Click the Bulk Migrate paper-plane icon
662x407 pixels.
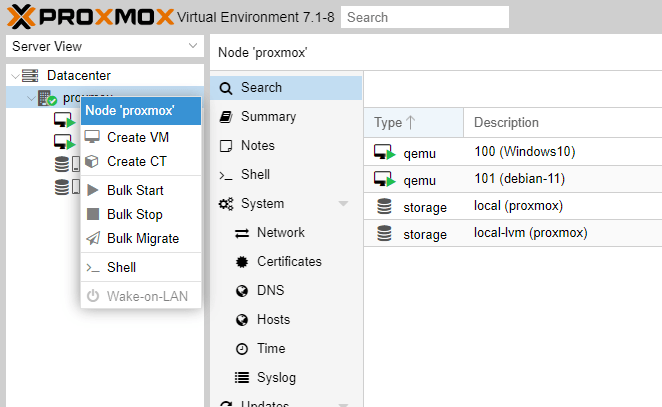click(x=93, y=238)
